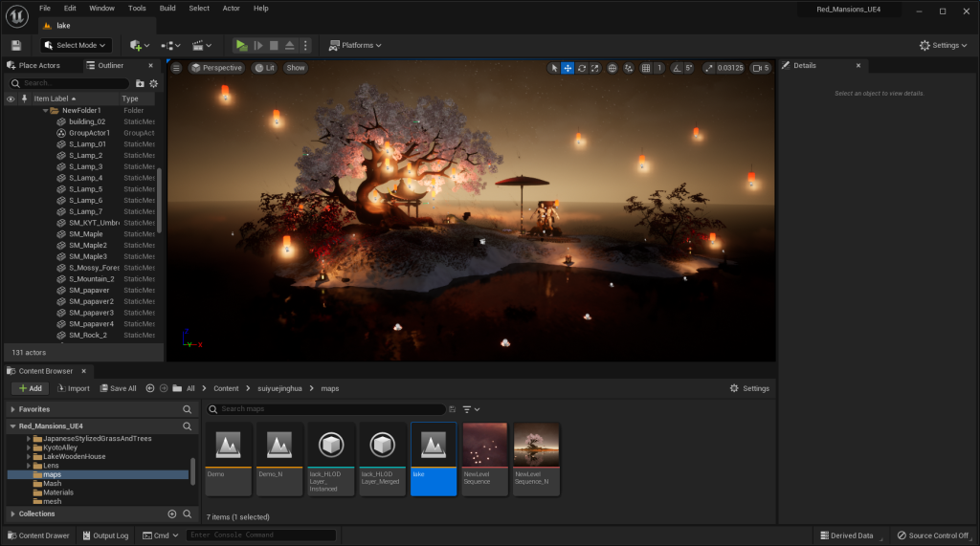Click the Stop playback button
The height and width of the screenshot is (546, 980).
pyautogui.click(x=274, y=45)
